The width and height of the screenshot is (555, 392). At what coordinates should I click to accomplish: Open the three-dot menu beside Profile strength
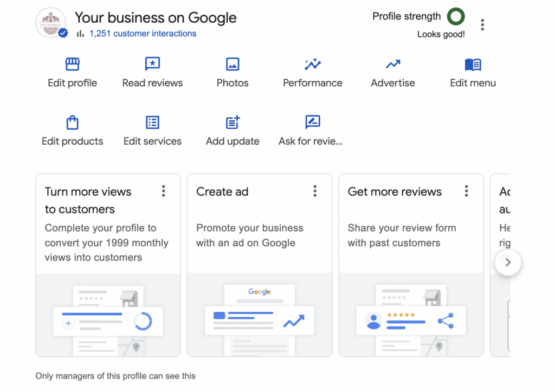482,25
